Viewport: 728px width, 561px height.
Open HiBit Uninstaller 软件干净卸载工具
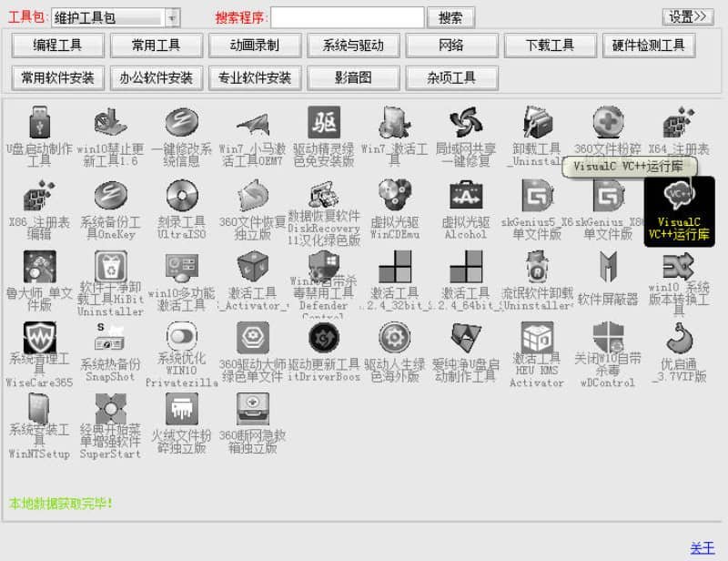point(110,283)
